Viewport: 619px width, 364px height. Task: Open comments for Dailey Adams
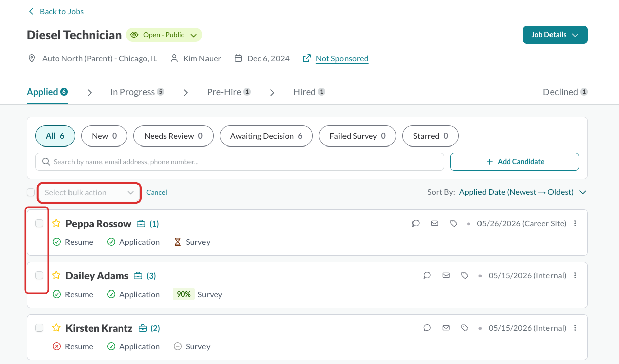[x=427, y=275]
